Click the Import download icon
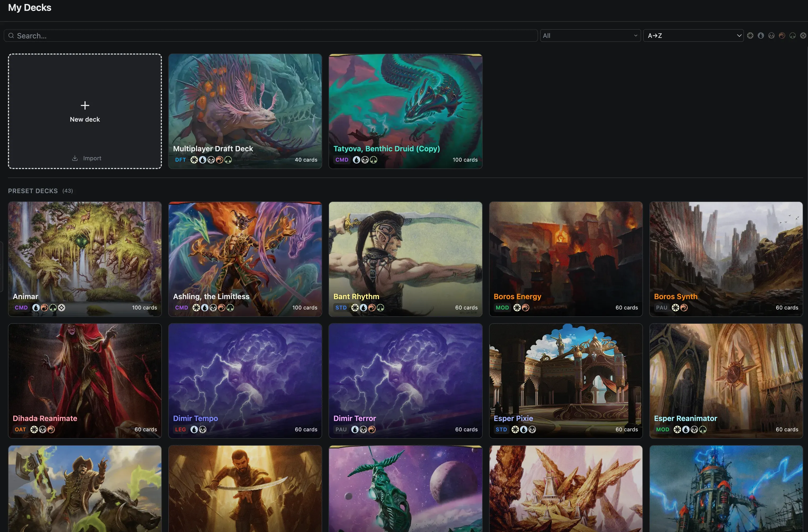 coord(75,158)
